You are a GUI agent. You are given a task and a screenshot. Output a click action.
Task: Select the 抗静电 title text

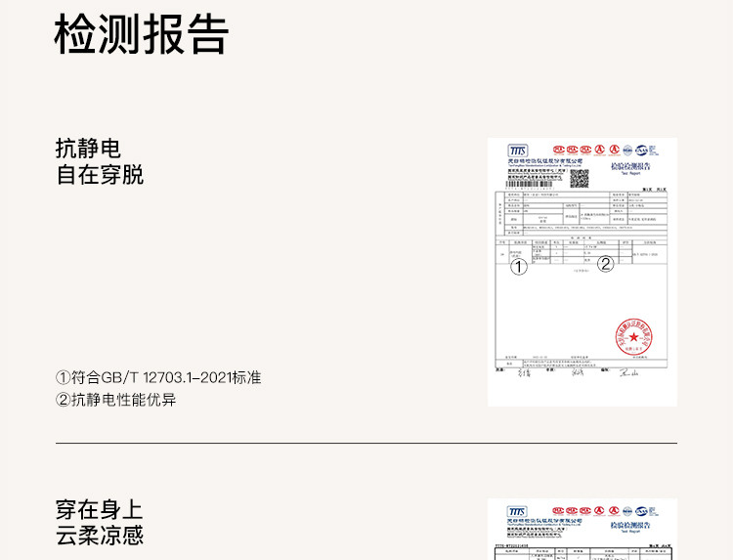coord(88,149)
